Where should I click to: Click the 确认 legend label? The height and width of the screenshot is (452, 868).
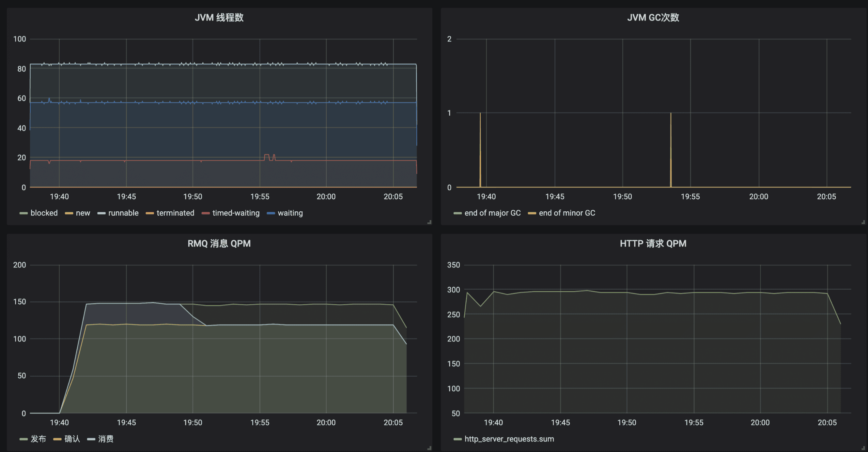72,439
